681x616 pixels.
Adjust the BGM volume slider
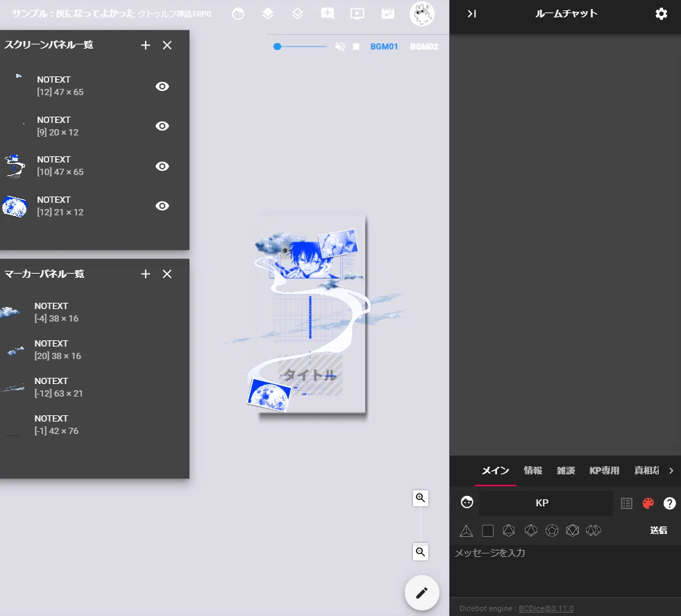tap(300, 47)
